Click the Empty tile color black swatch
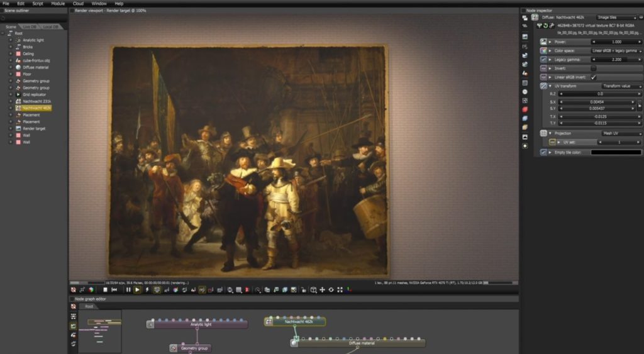Image resolution: width=644 pixels, height=354 pixels. coord(616,152)
